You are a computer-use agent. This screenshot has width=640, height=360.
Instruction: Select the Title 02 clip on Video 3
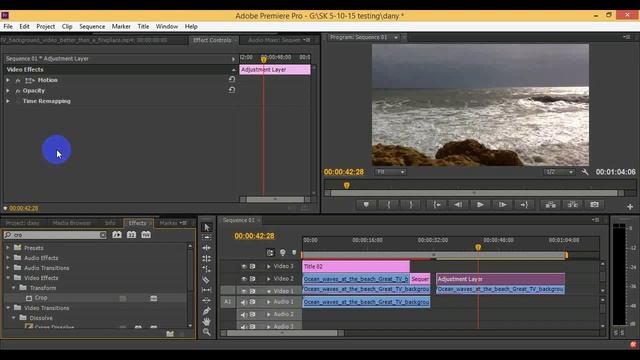point(356,266)
